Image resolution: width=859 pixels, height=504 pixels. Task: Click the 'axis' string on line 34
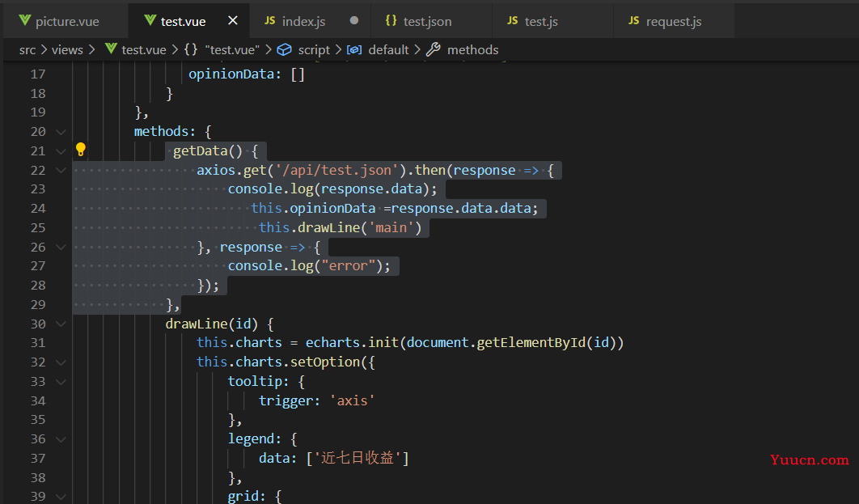pyautogui.click(x=353, y=400)
